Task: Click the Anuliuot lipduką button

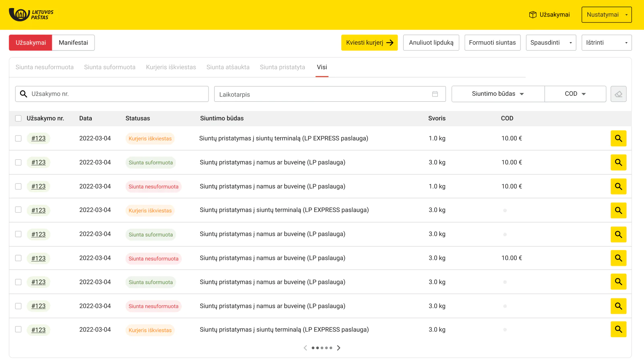Action: point(431,43)
